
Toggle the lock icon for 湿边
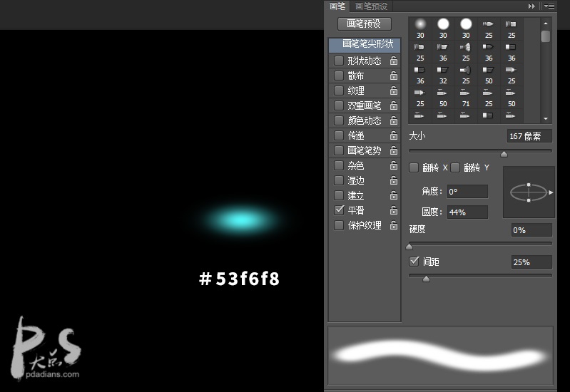point(394,180)
